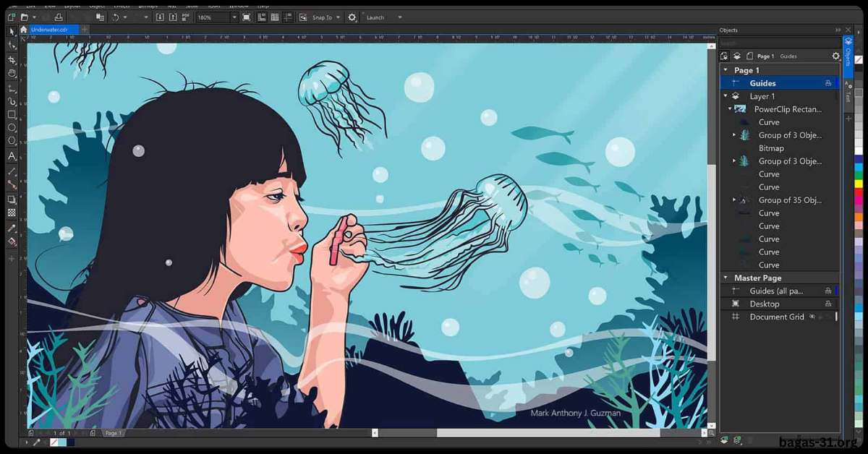Choose the no-color swatch atop palette
The image size is (868, 454).
[859, 61]
